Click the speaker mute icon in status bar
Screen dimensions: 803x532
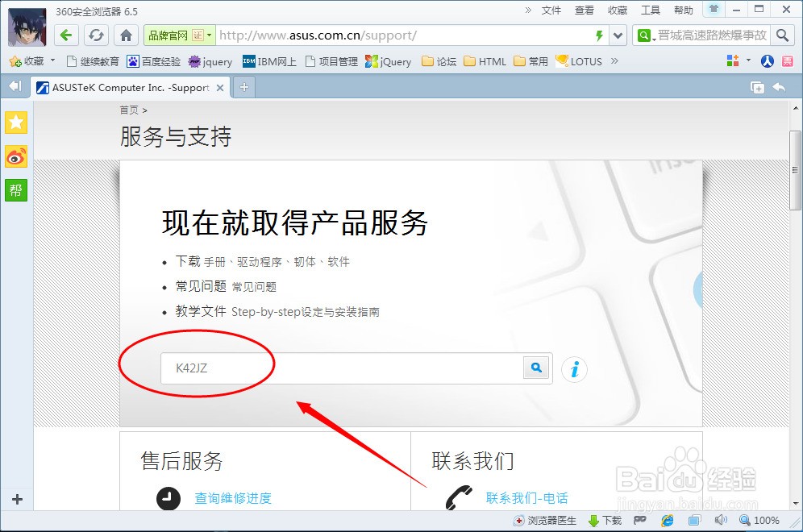[x=721, y=520]
